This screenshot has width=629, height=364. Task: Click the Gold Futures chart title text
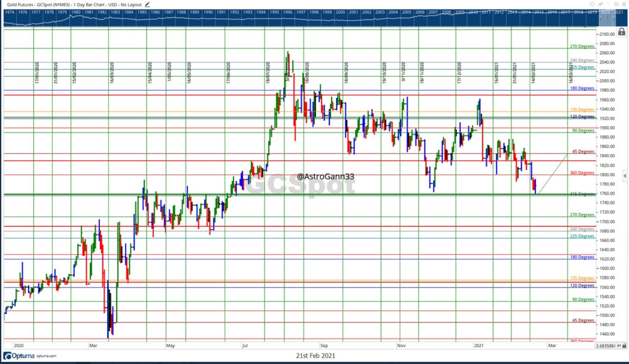tap(74, 5)
